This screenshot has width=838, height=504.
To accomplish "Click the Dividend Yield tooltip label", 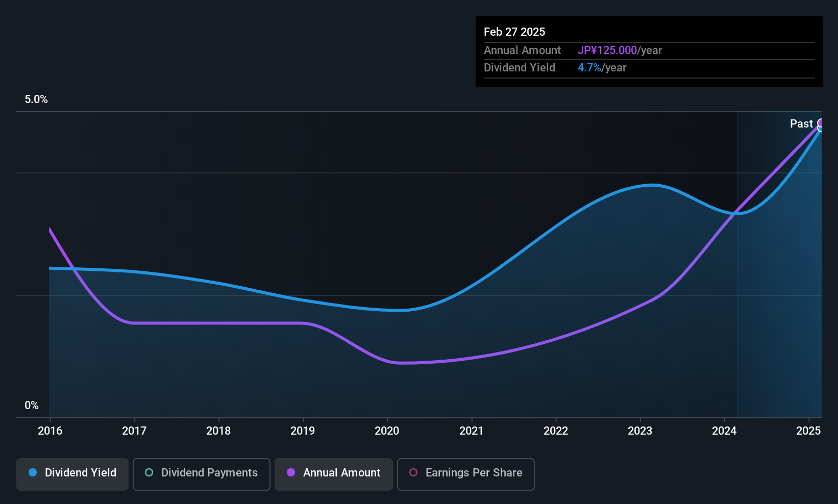I will 520,68.
